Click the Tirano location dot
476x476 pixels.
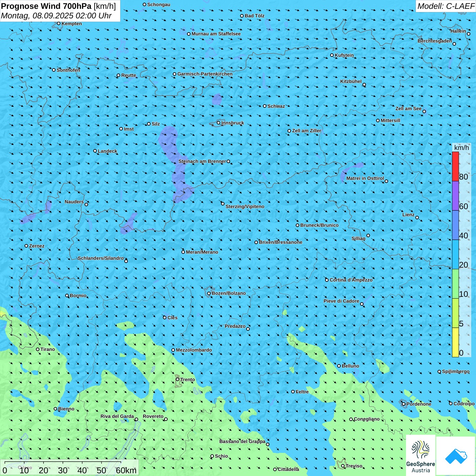[38, 349]
